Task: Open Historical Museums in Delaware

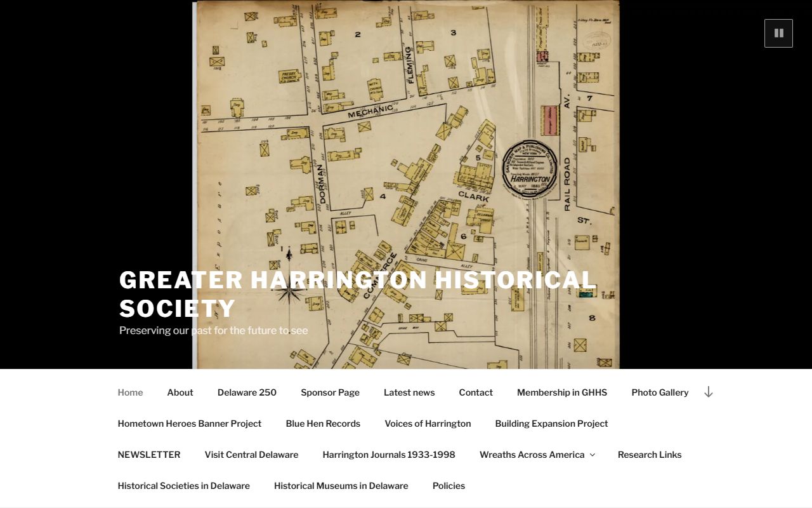Action: [341, 486]
